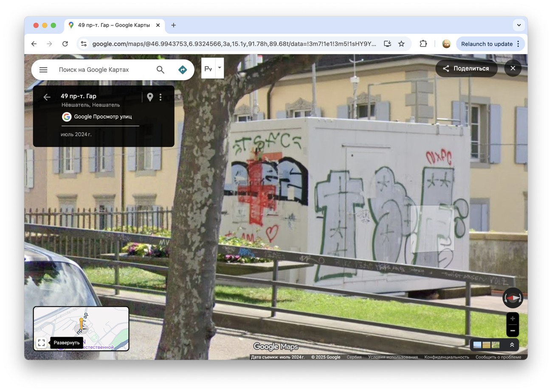The image size is (552, 392).
Task: Open the "Сообщить о проблеме" link
Action: 498,357
